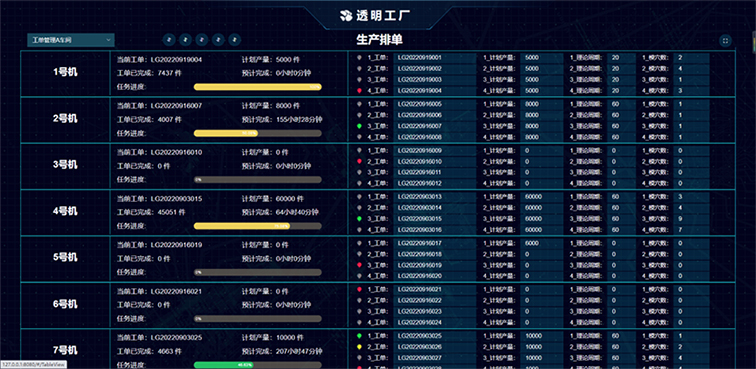The image size is (756, 369).
Task: Click the yellow marker beside order LG20220903026
Action: [x=359, y=346]
